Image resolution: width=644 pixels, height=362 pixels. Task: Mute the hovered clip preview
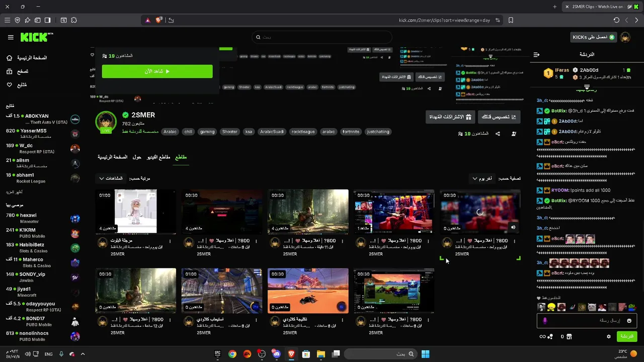[513, 227]
